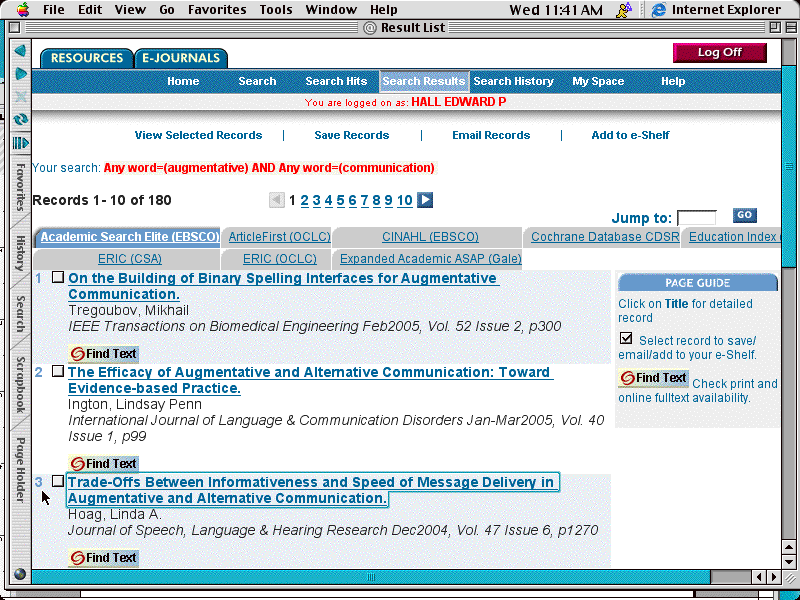
Task: Click the browser Forward arrow
Action: pyautogui.click(x=20, y=73)
